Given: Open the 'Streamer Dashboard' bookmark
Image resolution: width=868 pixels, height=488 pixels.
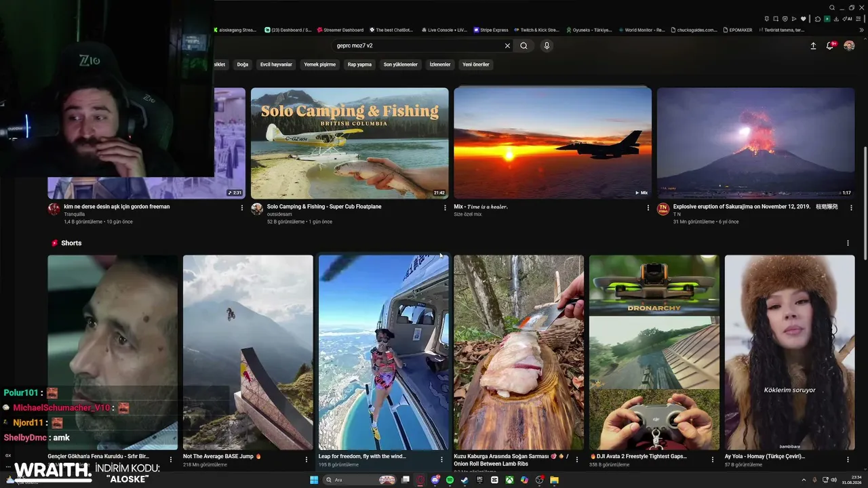Looking at the screenshot, I should (340, 30).
